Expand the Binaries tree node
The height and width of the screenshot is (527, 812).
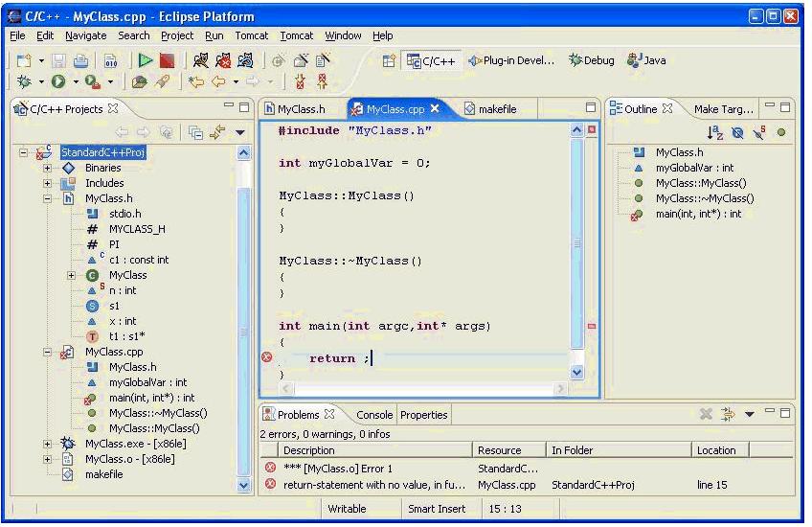(47, 168)
